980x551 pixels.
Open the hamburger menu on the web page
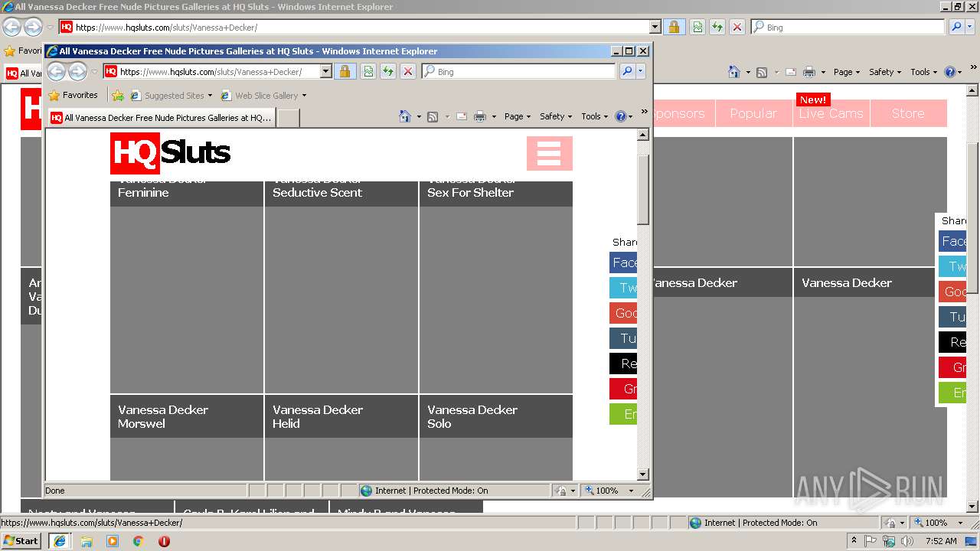549,153
